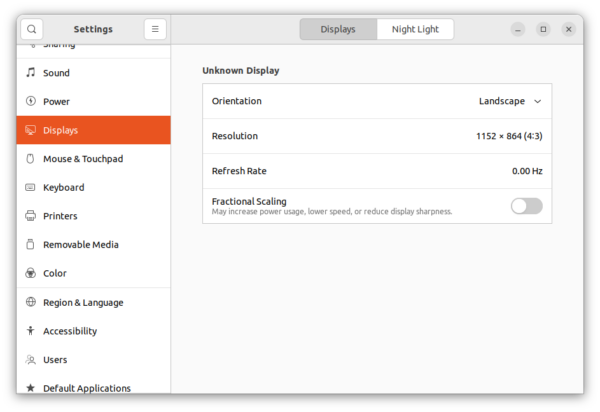The image size is (600, 412).
Task: Maximize the Settings window
Action: coord(543,29)
